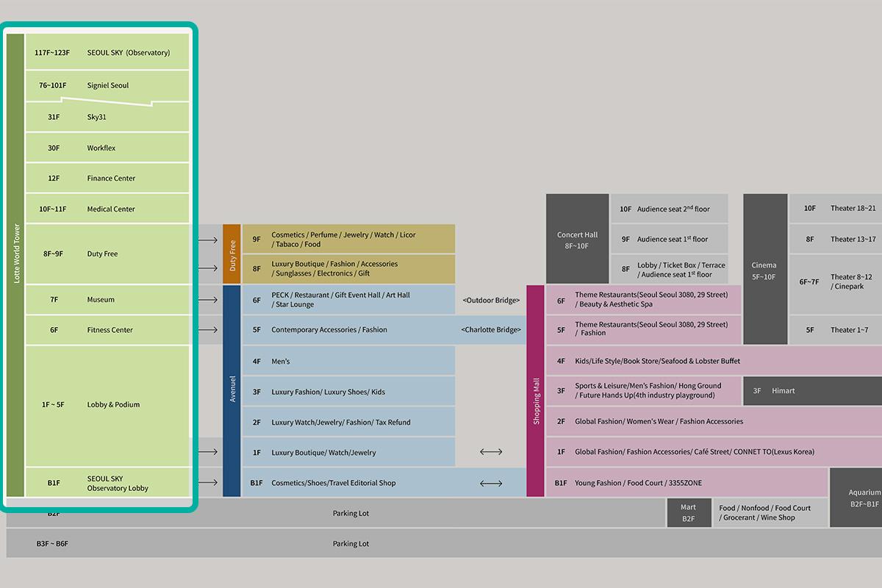The width and height of the screenshot is (882, 588).
Task: Click the Signiel Seoul 76~101F entry
Action: (107, 85)
